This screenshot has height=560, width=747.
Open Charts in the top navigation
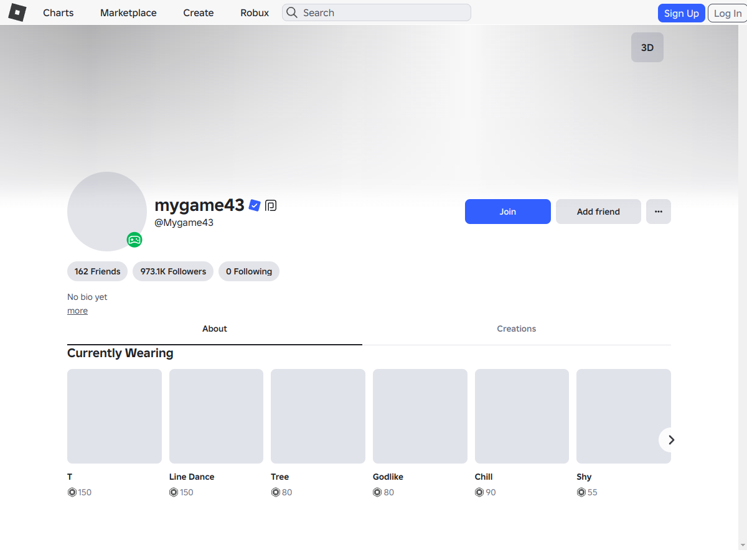click(x=59, y=12)
